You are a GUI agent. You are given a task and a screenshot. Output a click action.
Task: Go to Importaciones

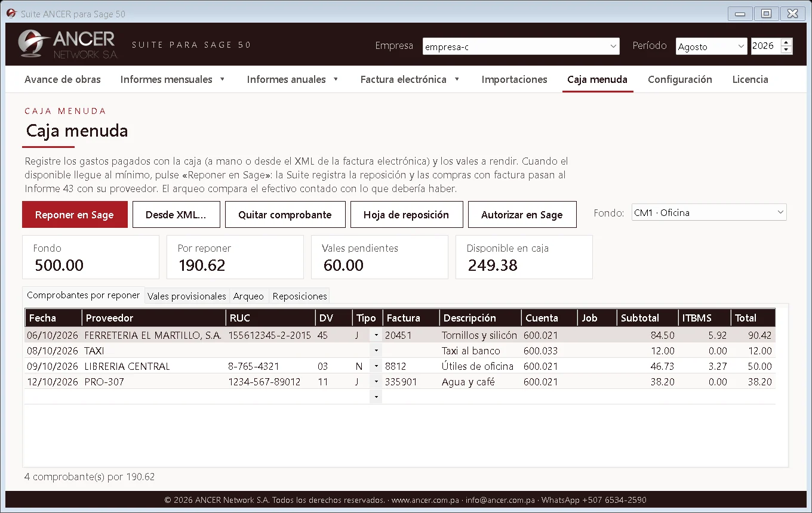click(x=514, y=79)
